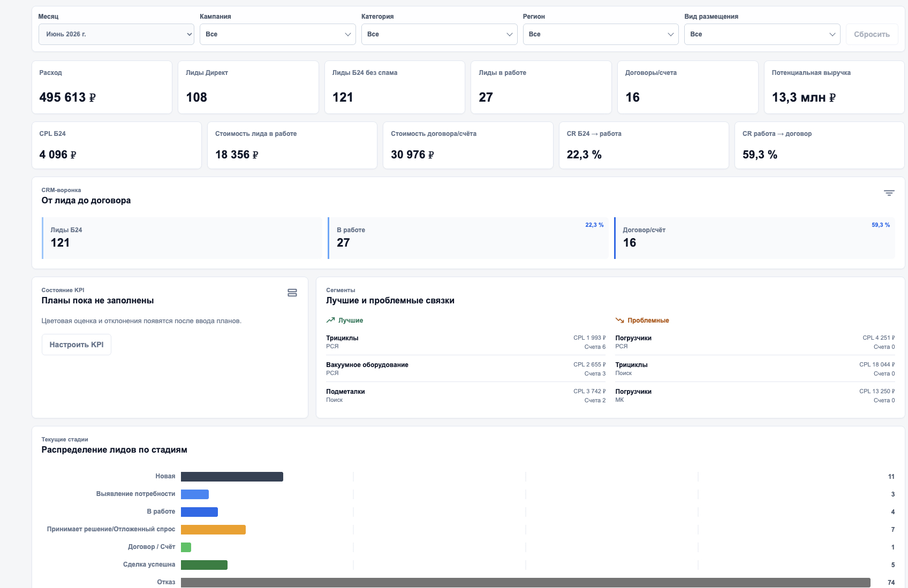This screenshot has height=588, width=908.
Task: Click the 59,3 % conversion label in funnel
Action: 881,225
